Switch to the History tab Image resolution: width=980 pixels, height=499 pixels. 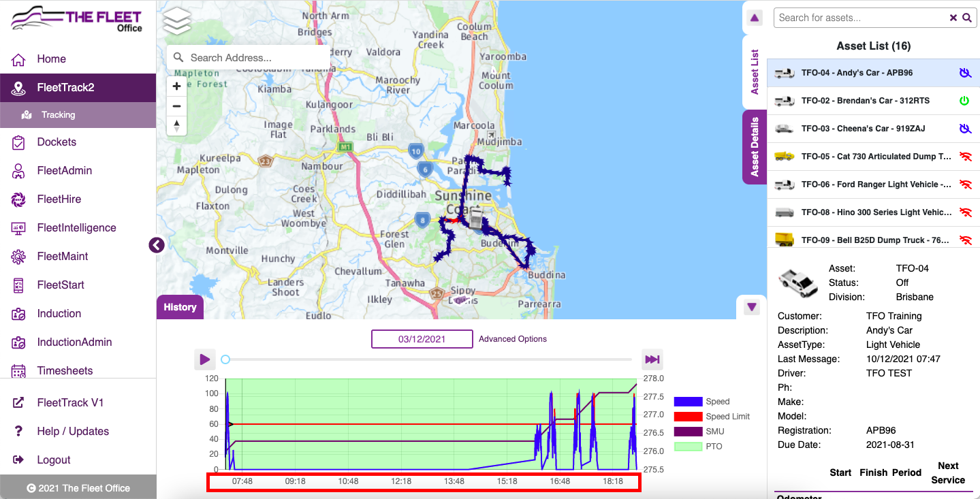coord(180,307)
